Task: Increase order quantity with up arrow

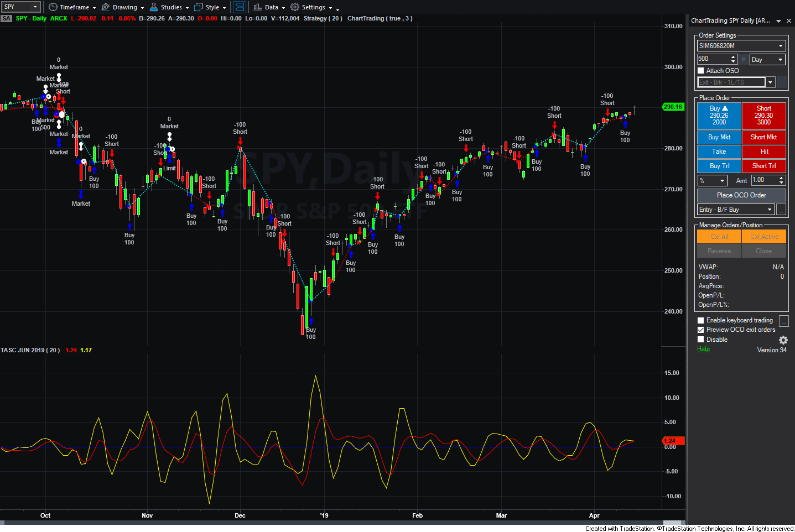Action: coord(734,57)
